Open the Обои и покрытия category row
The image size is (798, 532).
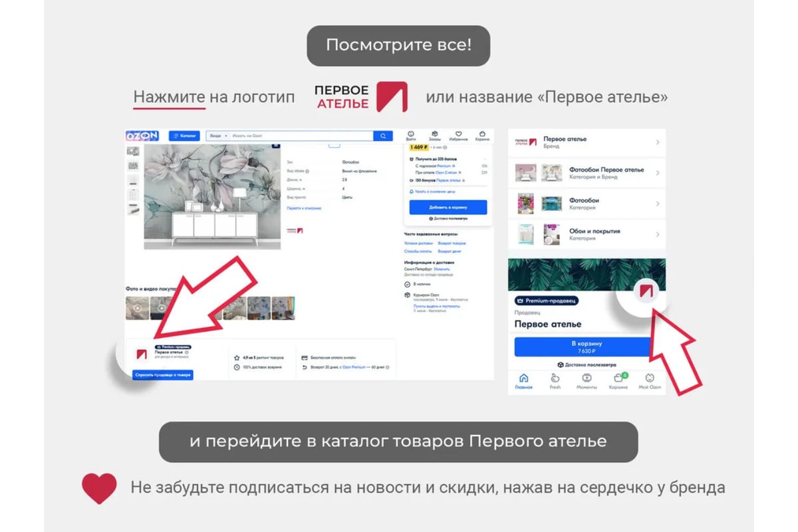click(587, 234)
